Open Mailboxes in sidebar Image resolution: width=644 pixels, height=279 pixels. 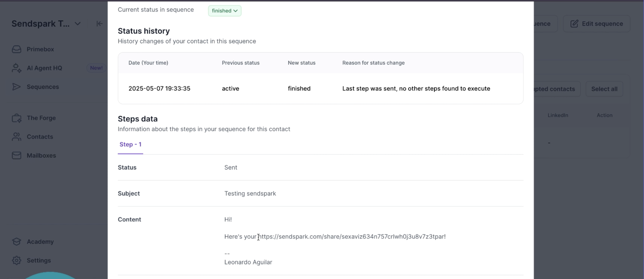(x=41, y=156)
